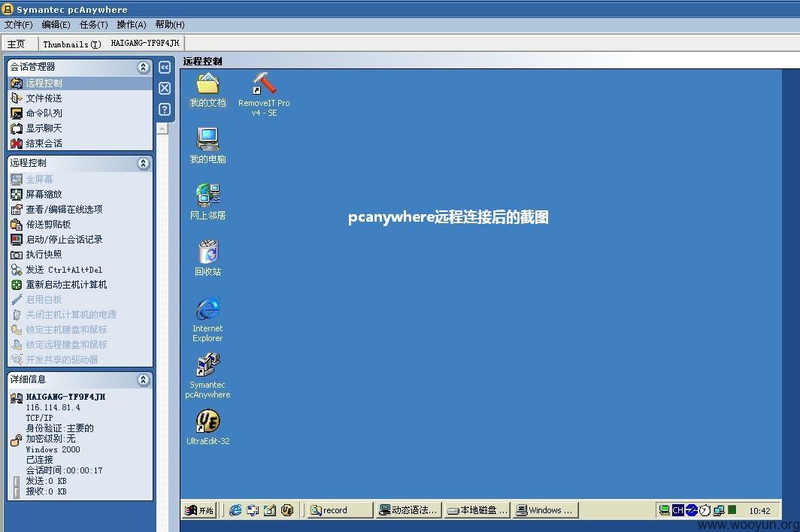Open the Help (帮助) menu
This screenshot has width=800, height=532.
[x=170, y=25]
